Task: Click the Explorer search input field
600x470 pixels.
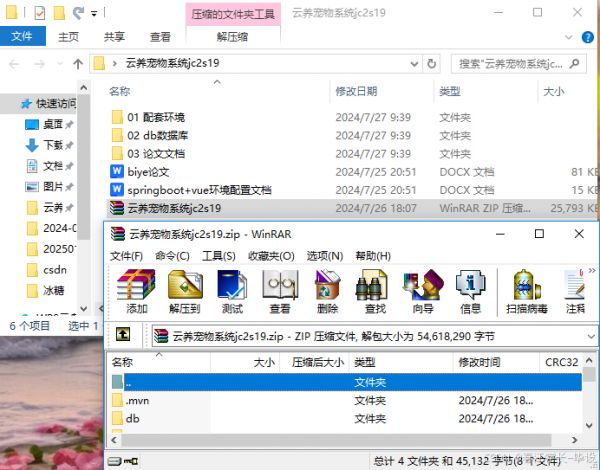Action: click(511, 64)
